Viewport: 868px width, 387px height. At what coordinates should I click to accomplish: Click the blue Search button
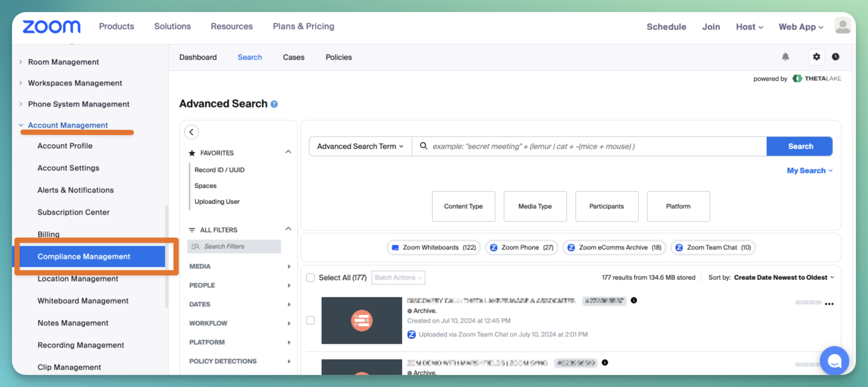tap(800, 147)
